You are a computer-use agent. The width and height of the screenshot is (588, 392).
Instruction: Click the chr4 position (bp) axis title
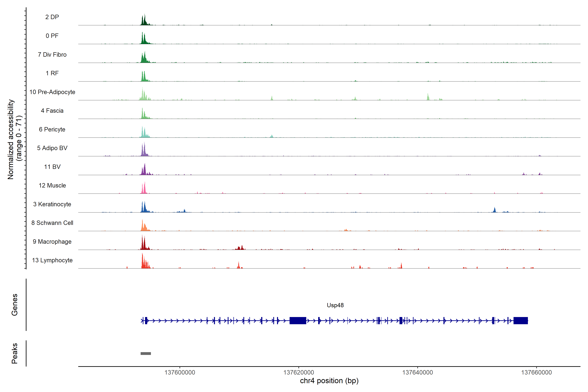(x=329, y=381)
